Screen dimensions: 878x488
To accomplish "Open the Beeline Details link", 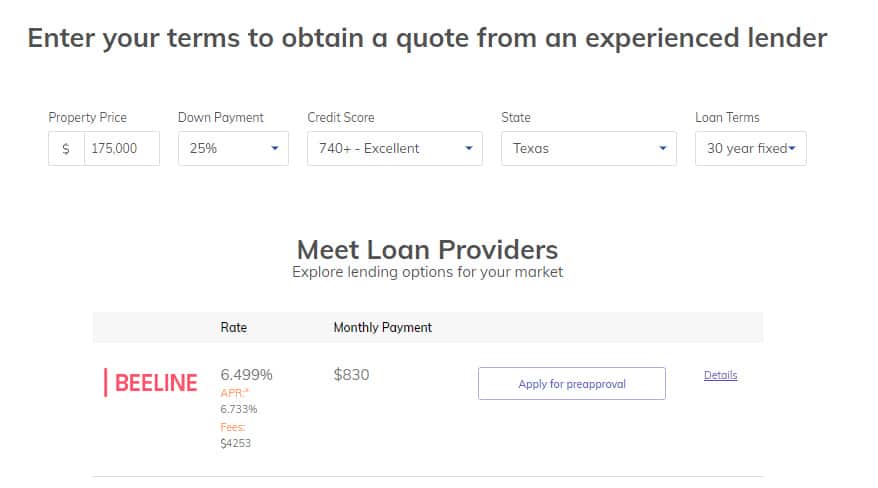I will click(721, 375).
